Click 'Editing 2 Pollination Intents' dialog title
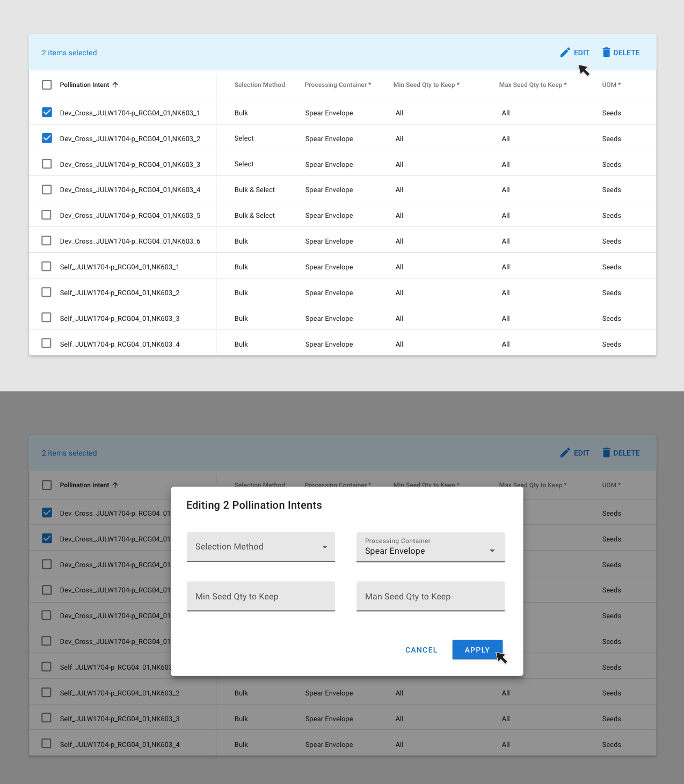 (254, 505)
